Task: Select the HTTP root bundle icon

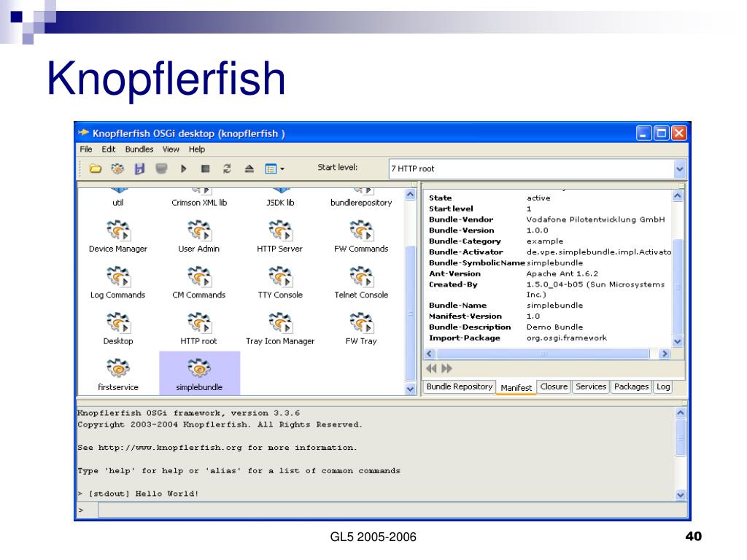Action: coord(199,322)
